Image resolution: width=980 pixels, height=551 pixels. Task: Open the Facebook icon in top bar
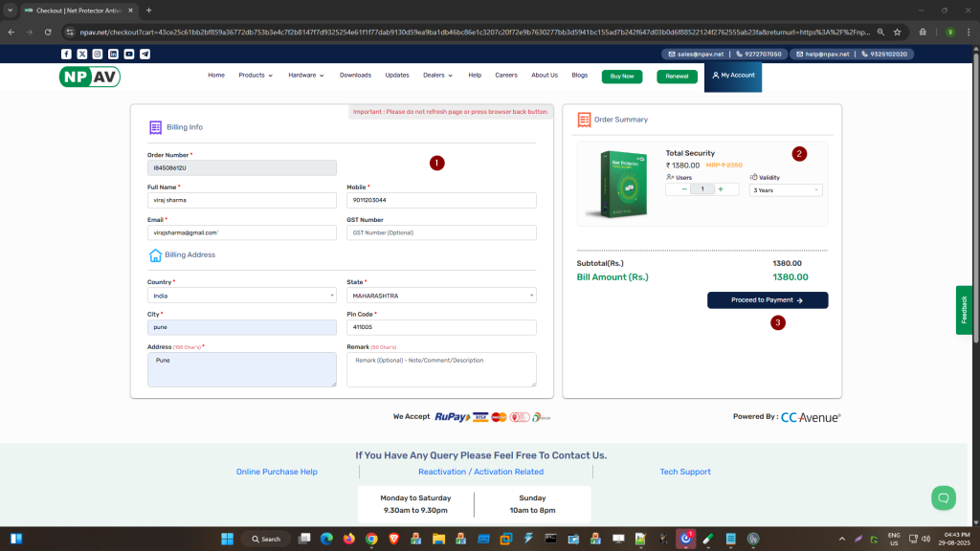(x=66, y=55)
